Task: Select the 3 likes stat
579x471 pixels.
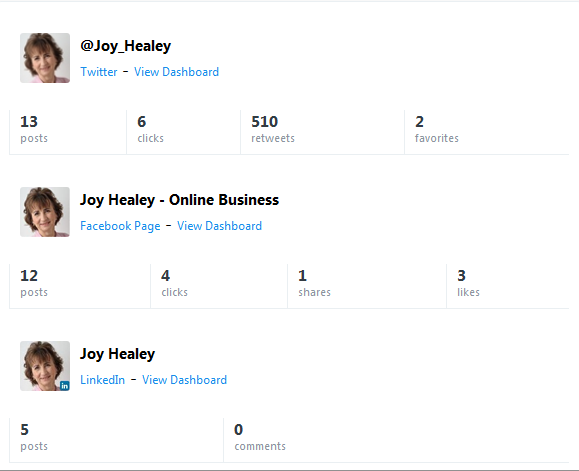Action: [508, 286]
